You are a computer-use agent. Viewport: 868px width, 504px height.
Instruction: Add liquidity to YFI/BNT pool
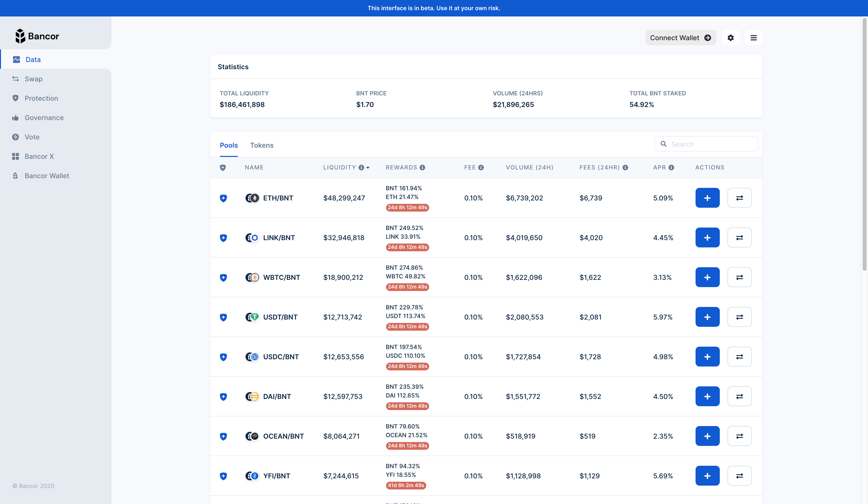pyautogui.click(x=707, y=476)
